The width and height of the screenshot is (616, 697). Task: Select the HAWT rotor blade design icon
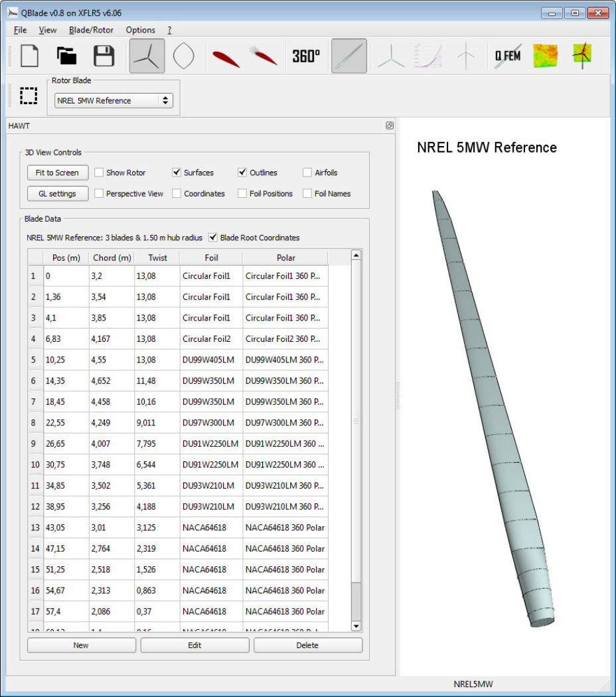(x=147, y=56)
